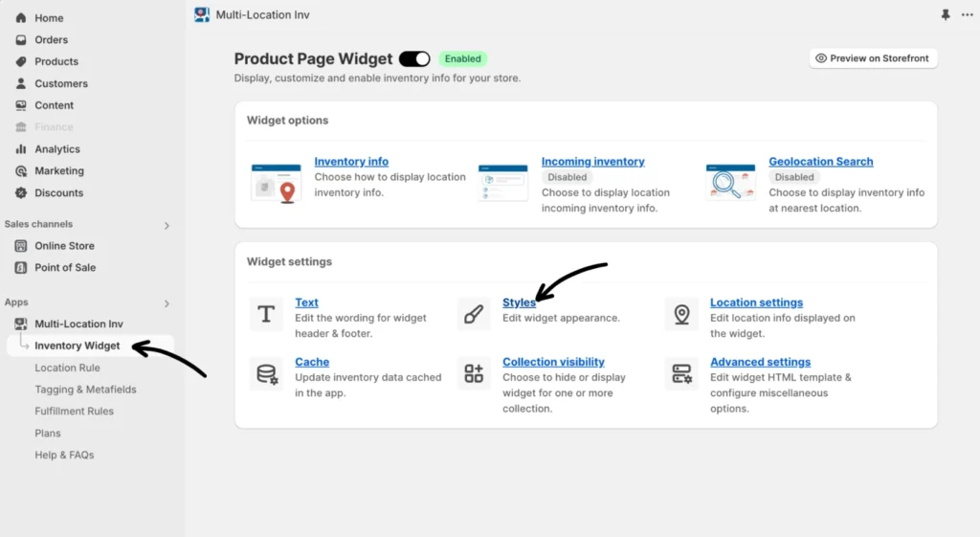Select Location Rule in app submenu

tap(67, 368)
